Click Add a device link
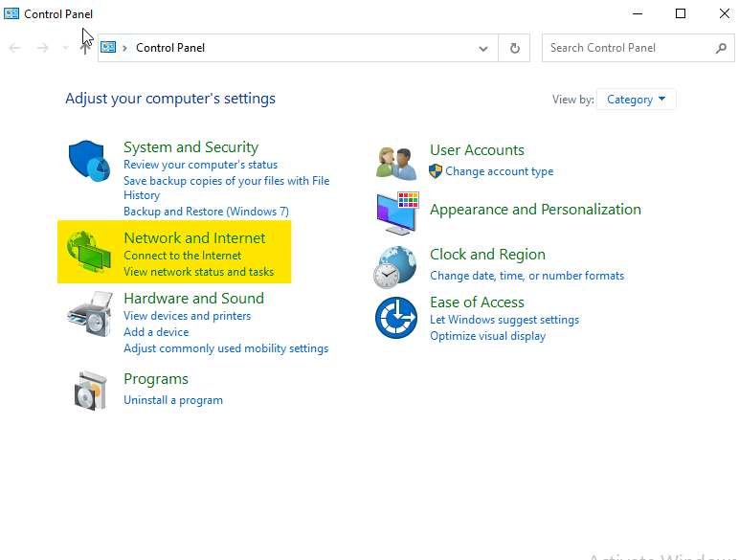The height and width of the screenshot is (560, 739). 156,332
